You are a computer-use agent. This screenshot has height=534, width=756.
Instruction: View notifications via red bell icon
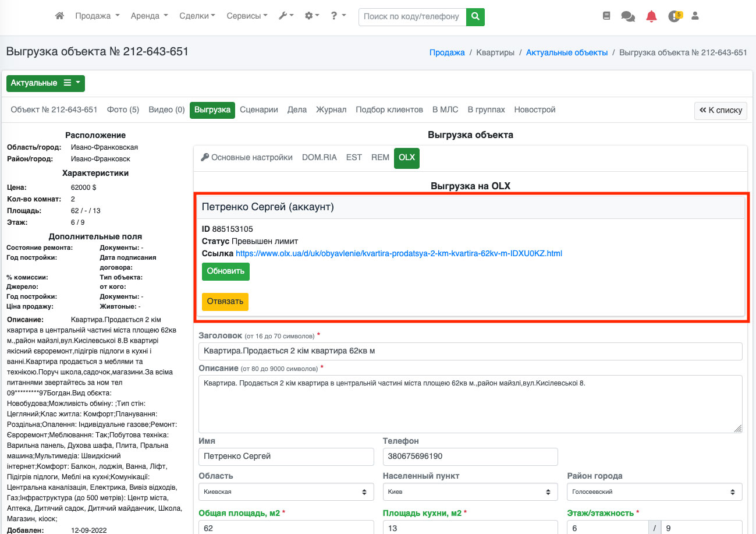coord(651,16)
